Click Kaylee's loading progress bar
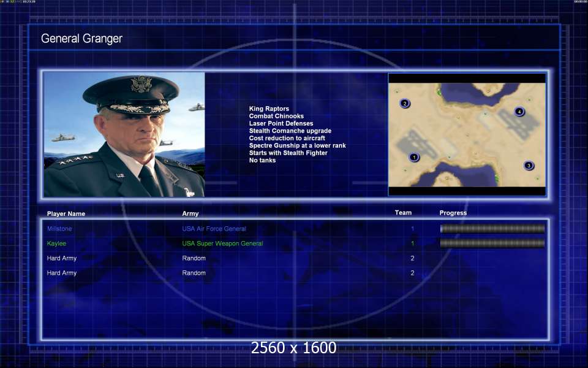This screenshot has height=368, width=588. pyautogui.click(x=492, y=243)
